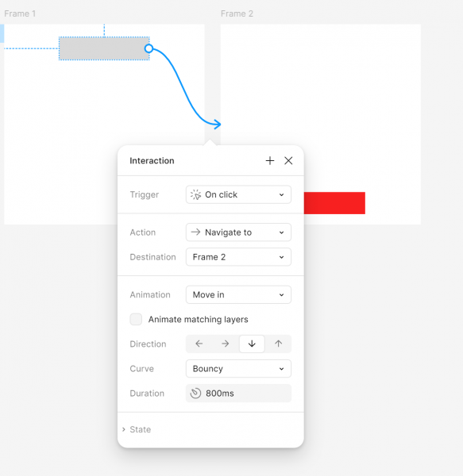Click the duration timer icon
The width and height of the screenshot is (463, 476).
[x=195, y=393]
